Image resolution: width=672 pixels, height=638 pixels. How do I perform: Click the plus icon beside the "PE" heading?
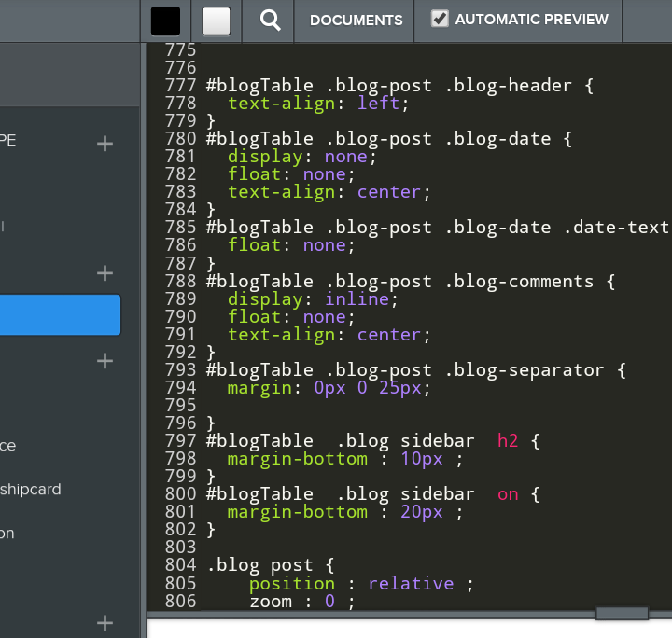105,143
